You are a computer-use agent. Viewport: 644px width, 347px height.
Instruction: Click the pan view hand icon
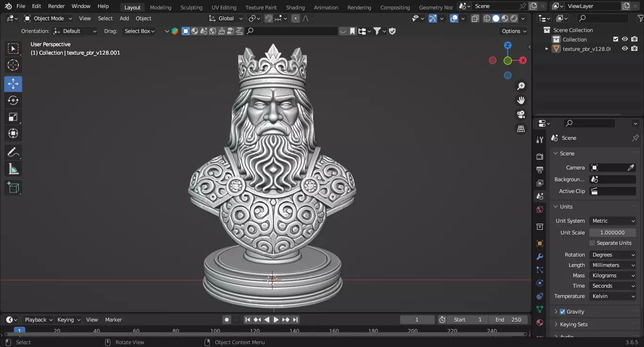coord(521,100)
